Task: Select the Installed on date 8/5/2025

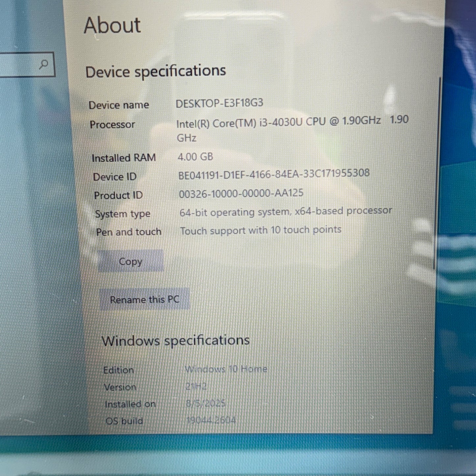Action: click(206, 403)
